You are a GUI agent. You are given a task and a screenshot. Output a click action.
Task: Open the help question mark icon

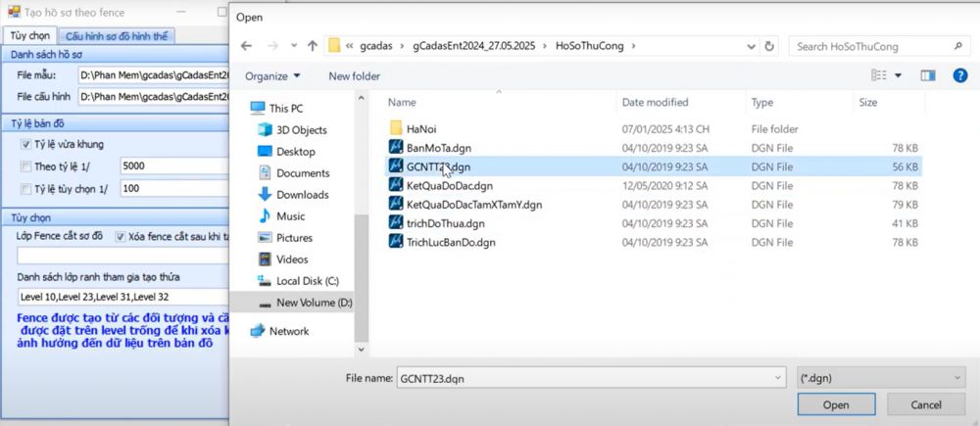[x=960, y=75]
